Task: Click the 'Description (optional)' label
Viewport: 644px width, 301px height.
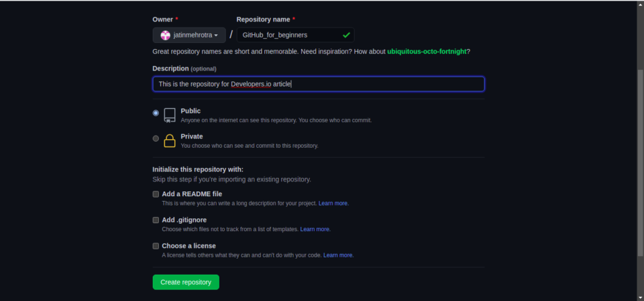Action: pos(184,69)
